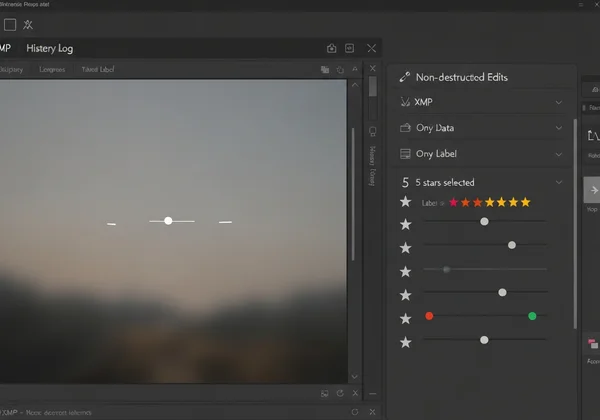Click the refresh icon in the XMP status bar
Viewport: 600px width, 420px height.
tap(355, 412)
